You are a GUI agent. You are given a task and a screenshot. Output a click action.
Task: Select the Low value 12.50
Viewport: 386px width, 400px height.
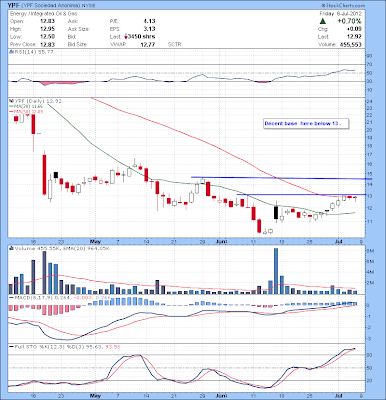47,37
